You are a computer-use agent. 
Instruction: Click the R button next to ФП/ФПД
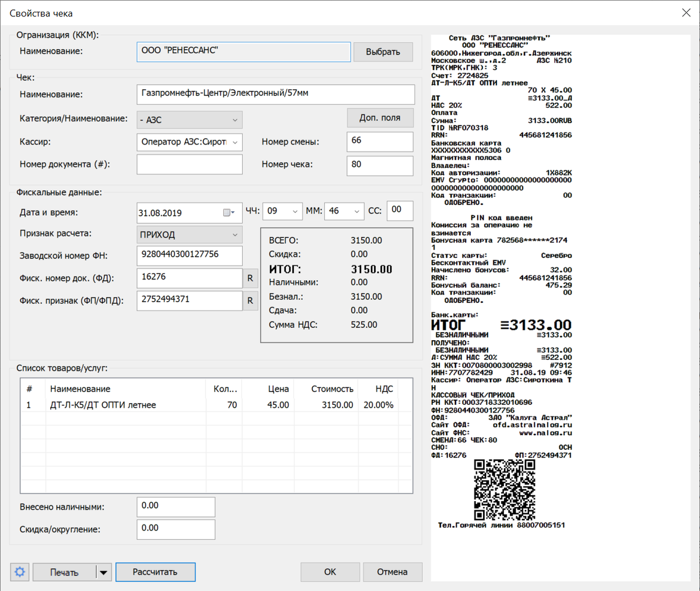(250, 301)
